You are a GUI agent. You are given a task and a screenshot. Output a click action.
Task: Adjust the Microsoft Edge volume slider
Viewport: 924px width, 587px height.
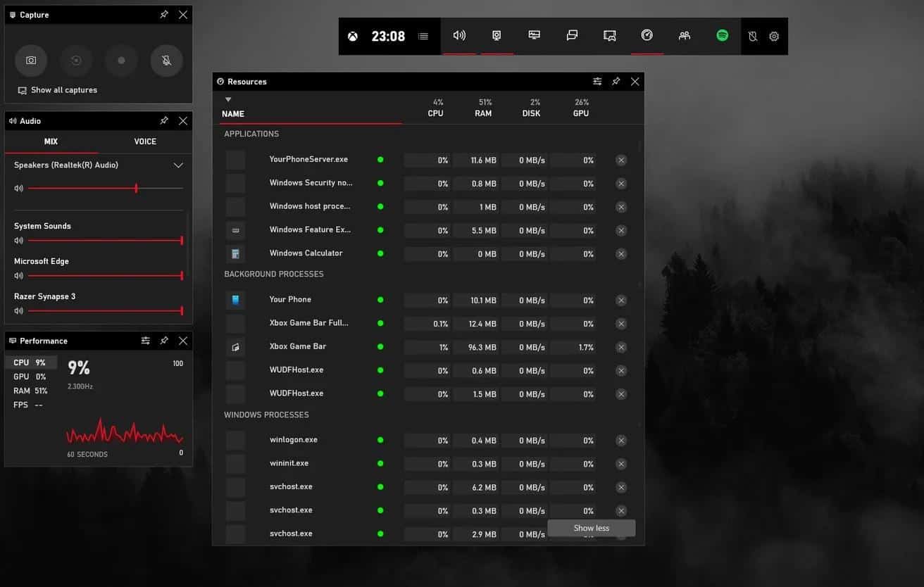pos(106,276)
